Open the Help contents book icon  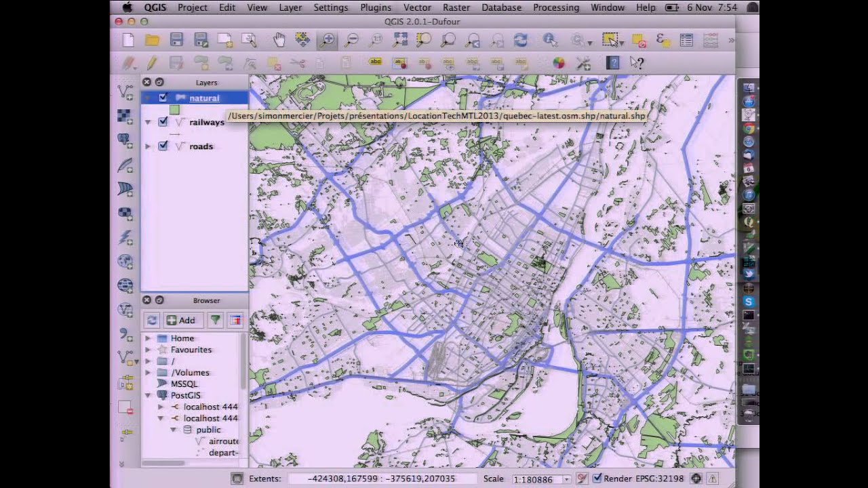click(612, 63)
